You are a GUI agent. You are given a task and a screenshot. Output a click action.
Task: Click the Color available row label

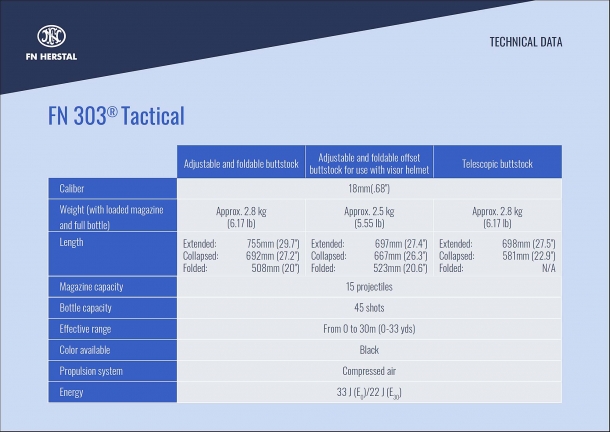(x=85, y=350)
